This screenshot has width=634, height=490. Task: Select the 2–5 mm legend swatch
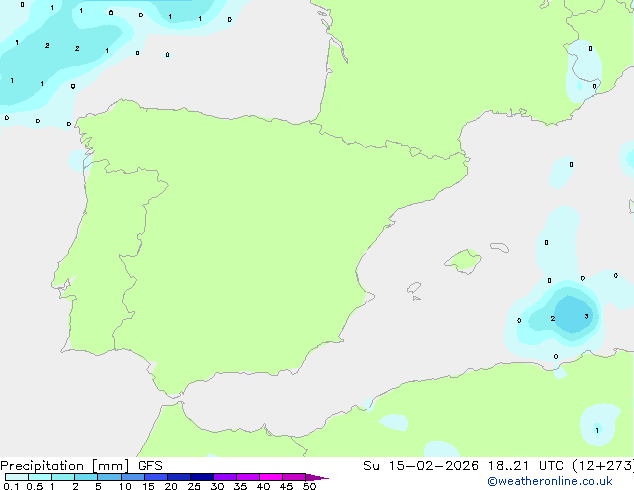coord(86,477)
